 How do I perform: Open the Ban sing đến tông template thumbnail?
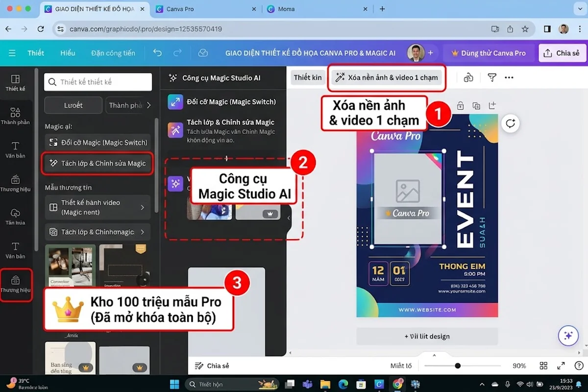click(70, 359)
